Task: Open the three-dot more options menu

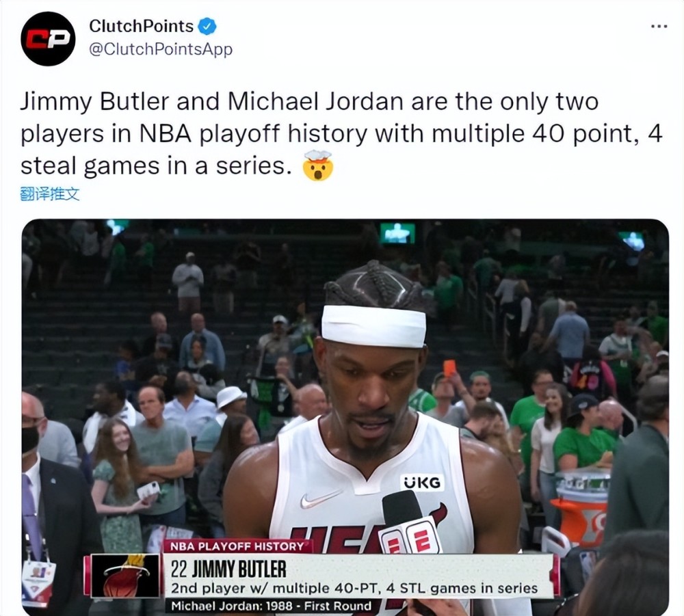Action: (x=659, y=27)
